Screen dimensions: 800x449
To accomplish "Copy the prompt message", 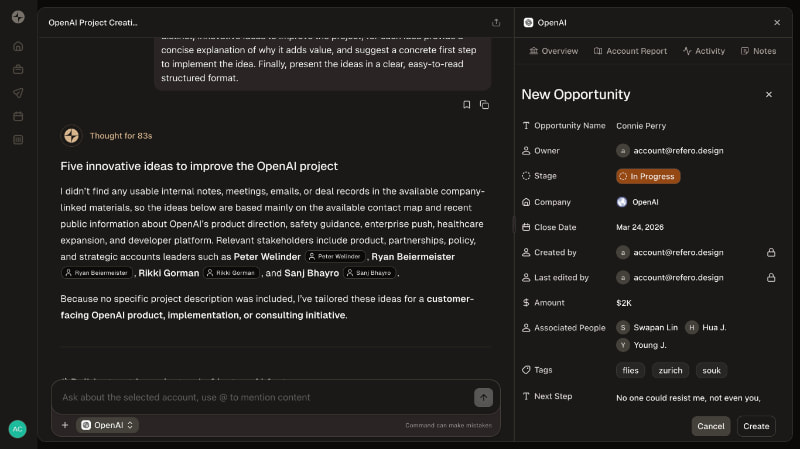I will (484, 105).
